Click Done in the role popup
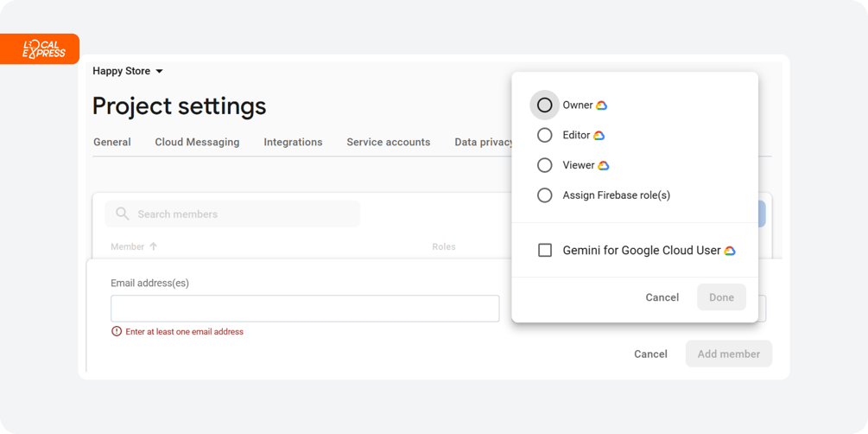Image resolution: width=868 pixels, height=434 pixels. 721,297
